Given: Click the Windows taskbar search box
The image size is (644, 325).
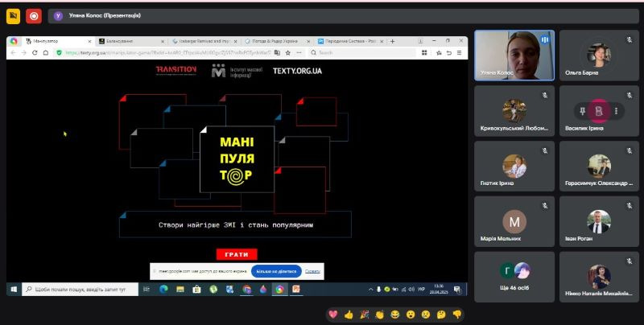Looking at the screenshot, I should click(80, 290).
